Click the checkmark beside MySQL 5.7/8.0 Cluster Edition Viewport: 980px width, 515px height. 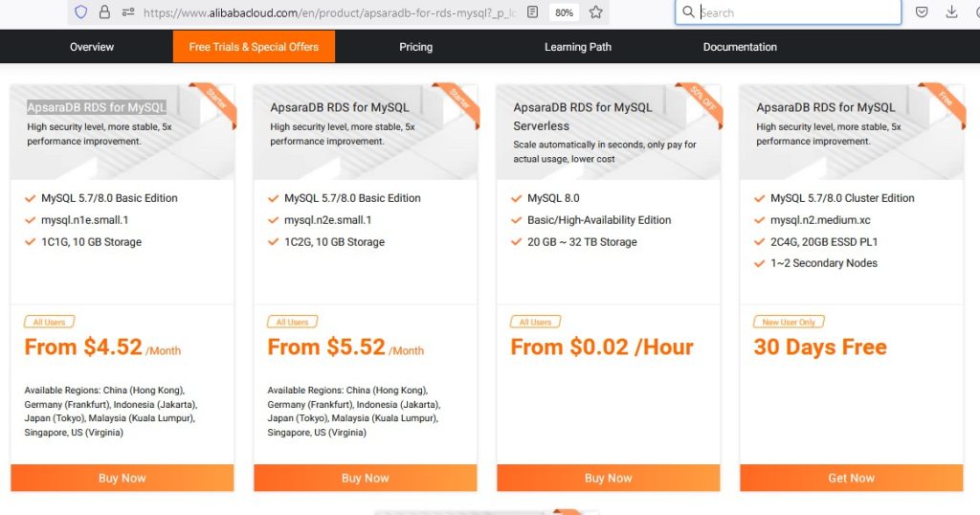(x=759, y=198)
